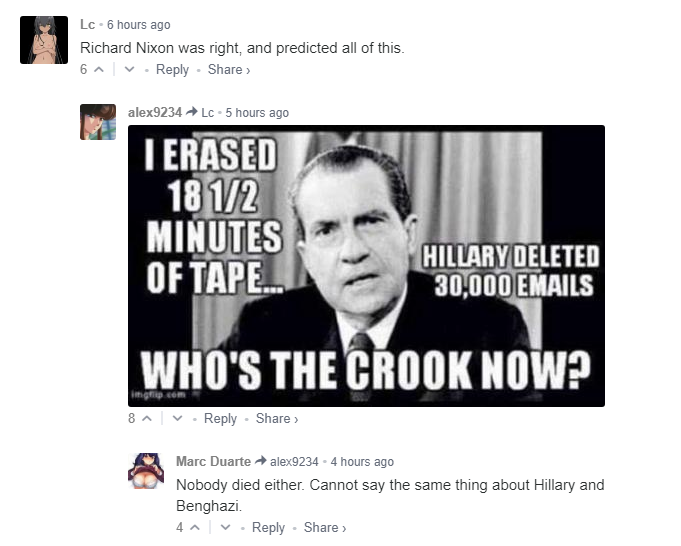Expand Share options on Marc Duarte's comment

tap(325, 528)
